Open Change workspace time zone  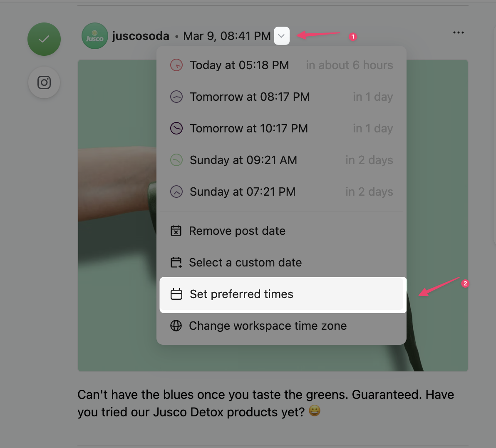coord(268,326)
